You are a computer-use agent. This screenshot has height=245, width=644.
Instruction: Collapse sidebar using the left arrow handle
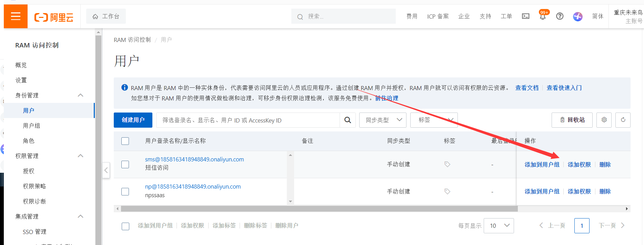[x=106, y=170]
